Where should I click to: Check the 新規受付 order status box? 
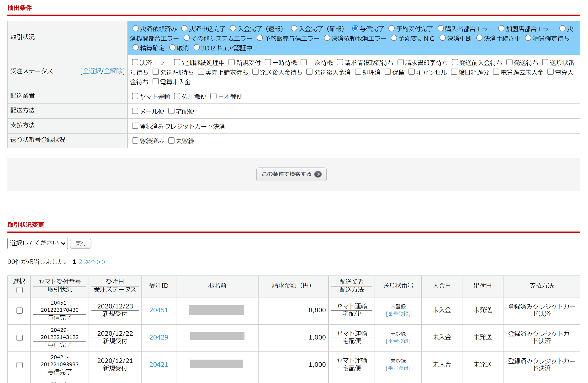232,62
